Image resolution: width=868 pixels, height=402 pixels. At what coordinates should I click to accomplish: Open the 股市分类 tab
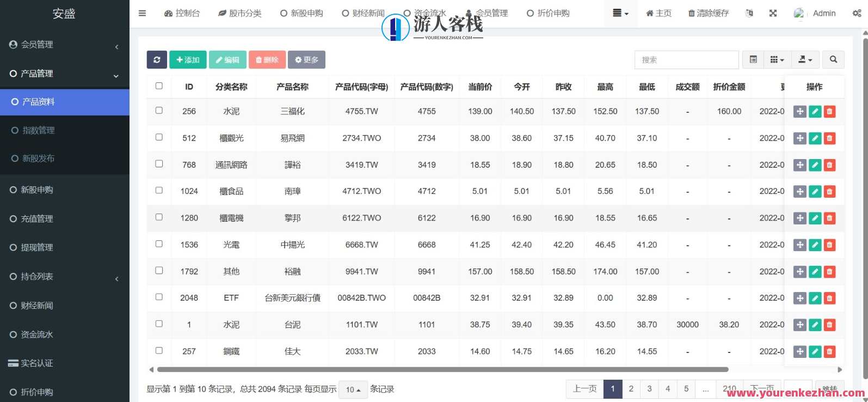[240, 13]
